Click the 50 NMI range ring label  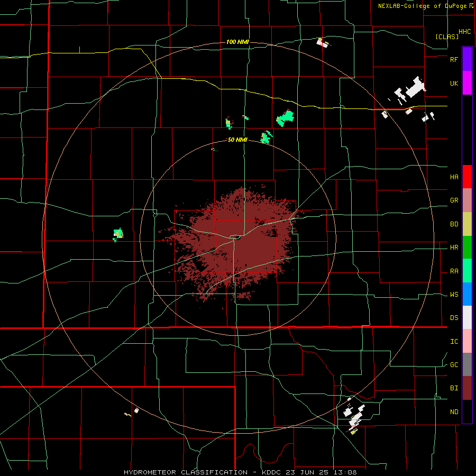(x=237, y=140)
